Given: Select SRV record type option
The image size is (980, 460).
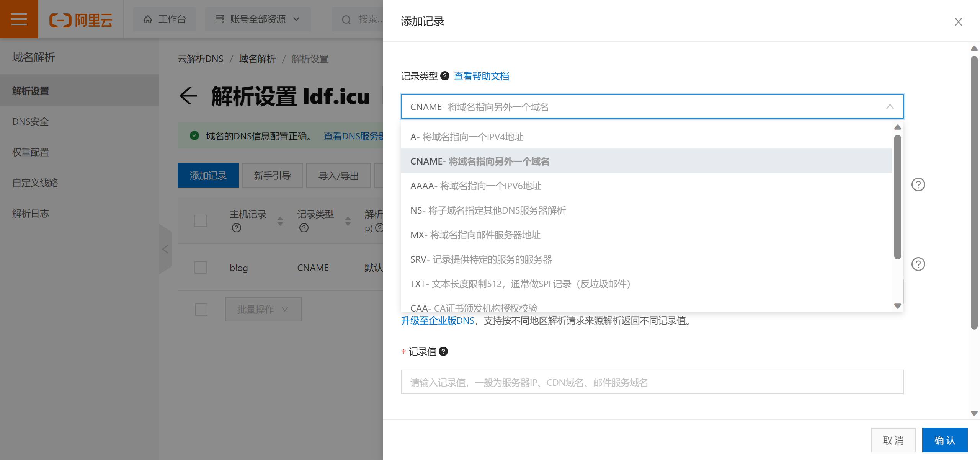Looking at the screenshot, I should [x=647, y=259].
